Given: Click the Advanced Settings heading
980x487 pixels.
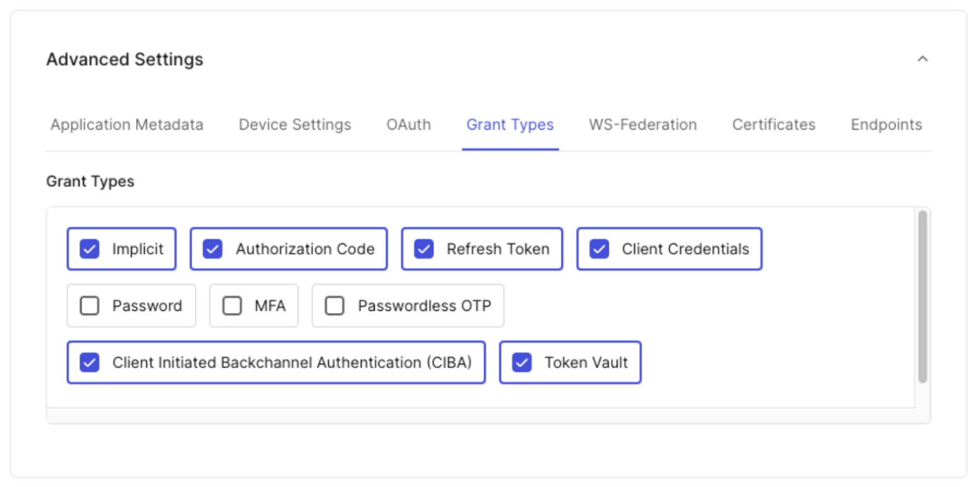Looking at the screenshot, I should point(125,59).
